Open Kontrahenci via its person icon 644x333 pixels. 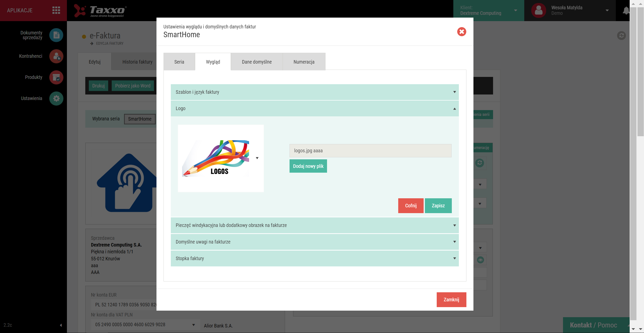[56, 56]
